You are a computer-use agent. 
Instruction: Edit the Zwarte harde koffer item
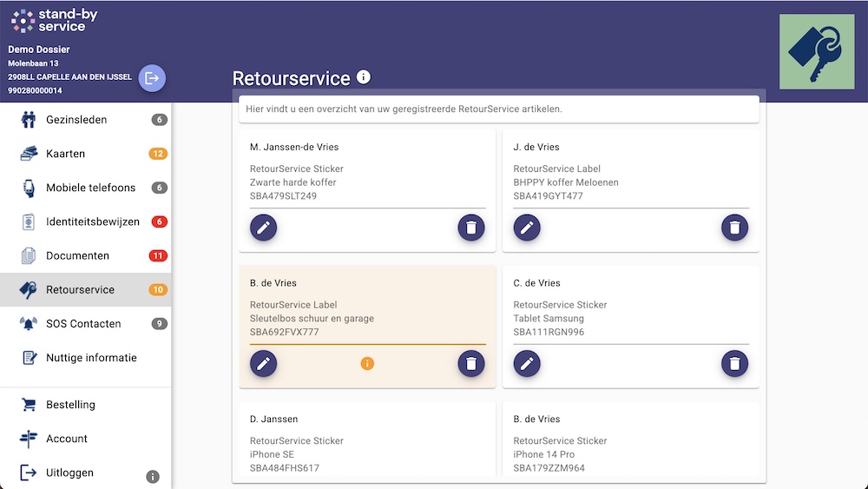point(264,228)
